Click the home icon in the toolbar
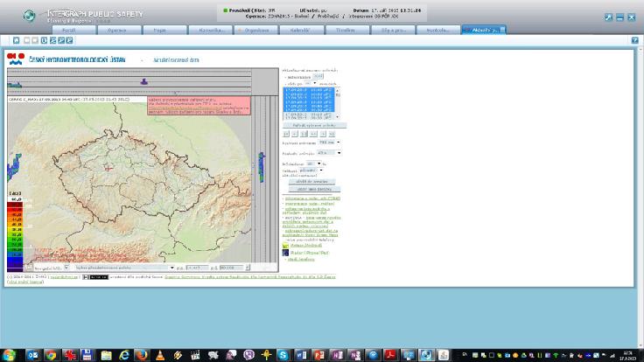 (x=16, y=40)
